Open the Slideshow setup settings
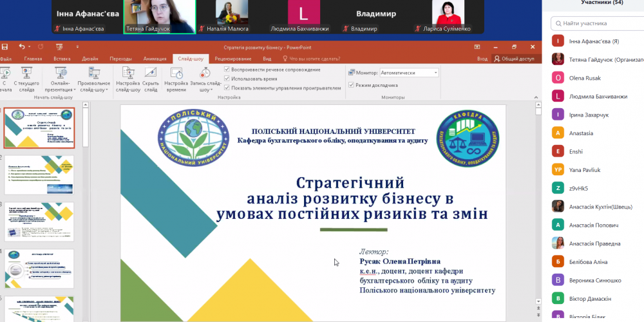The width and height of the screenshot is (644, 322). click(x=128, y=76)
